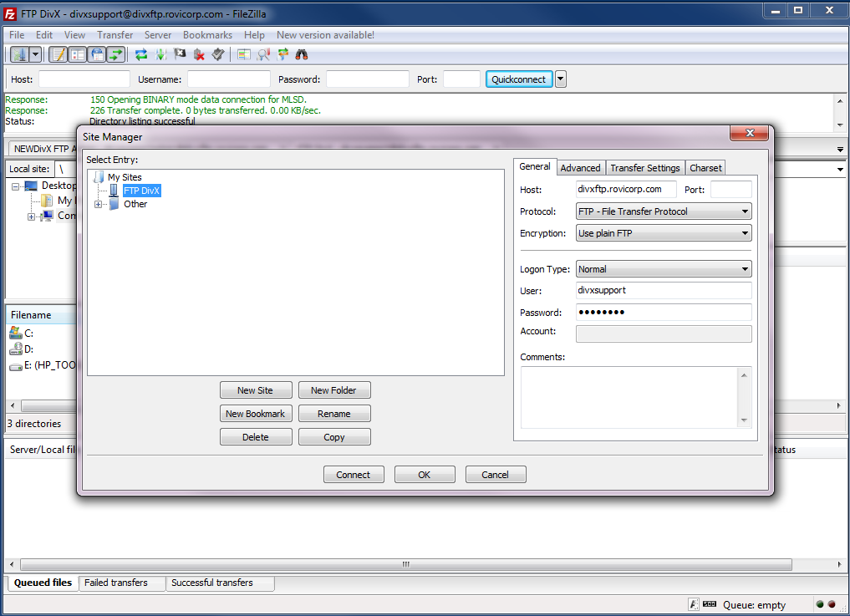
Task: Focus the Quickconnect Port field
Action: click(x=462, y=79)
